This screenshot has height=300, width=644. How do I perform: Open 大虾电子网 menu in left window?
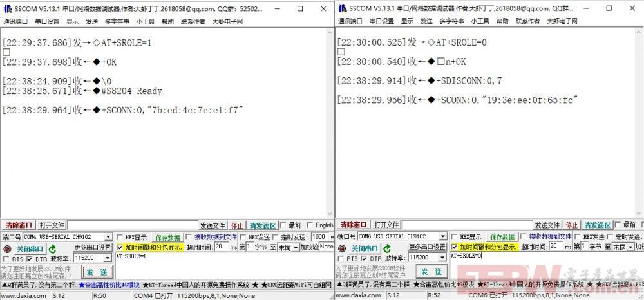click(x=227, y=21)
